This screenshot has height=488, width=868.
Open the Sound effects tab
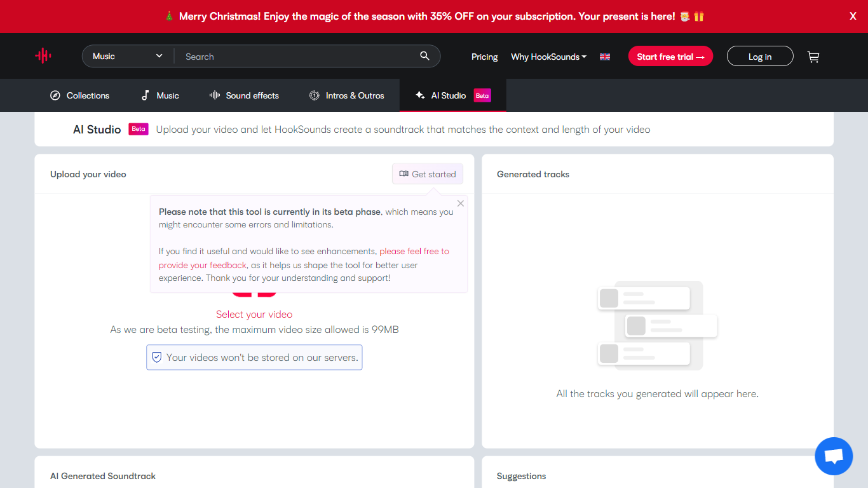click(x=244, y=95)
